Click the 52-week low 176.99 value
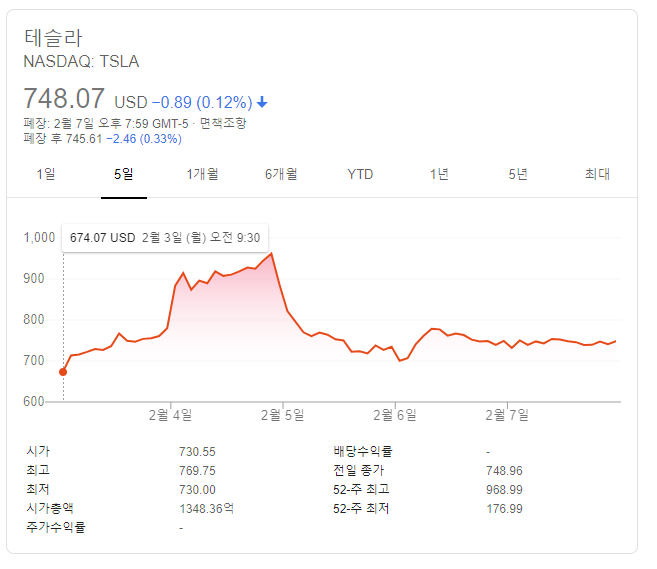The height and width of the screenshot is (569, 657). (x=504, y=509)
